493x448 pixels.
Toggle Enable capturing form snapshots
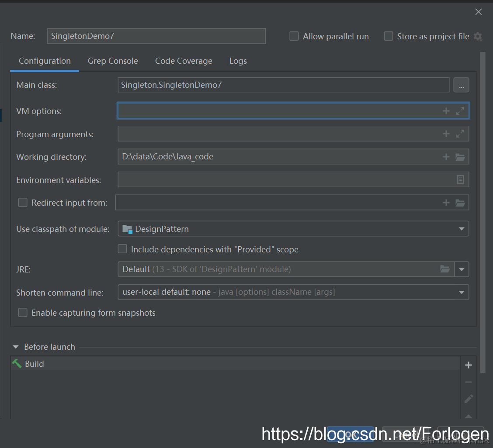click(23, 312)
